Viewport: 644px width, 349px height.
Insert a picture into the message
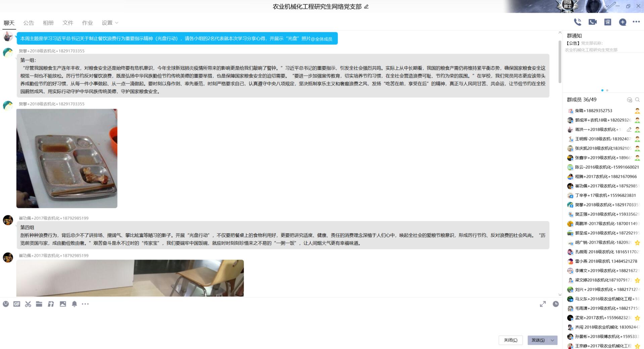[63, 304]
